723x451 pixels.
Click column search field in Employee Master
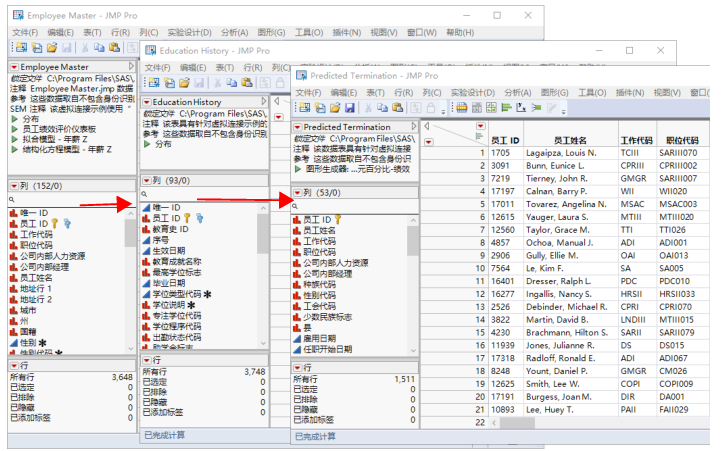tap(71, 200)
